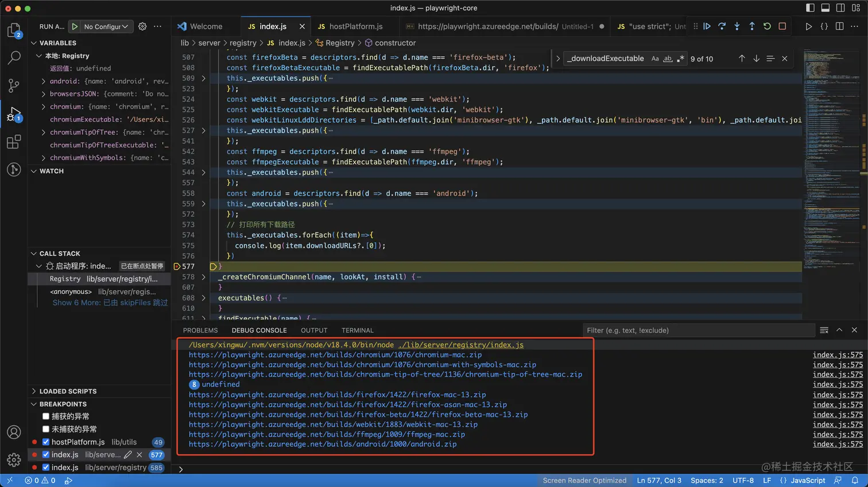Click Step Into in debug toolbar
The height and width of the screenshot is (487, 868).
pos(737,26)
